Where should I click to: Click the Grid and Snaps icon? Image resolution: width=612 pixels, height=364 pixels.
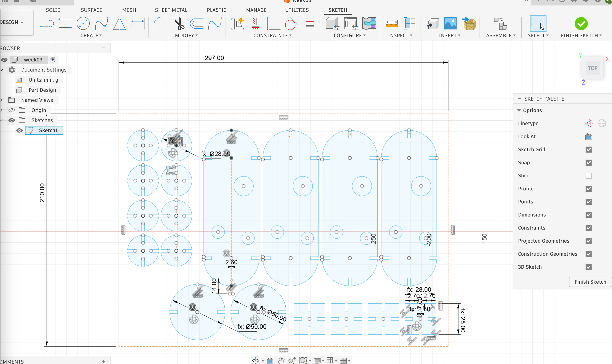point(330,360)
